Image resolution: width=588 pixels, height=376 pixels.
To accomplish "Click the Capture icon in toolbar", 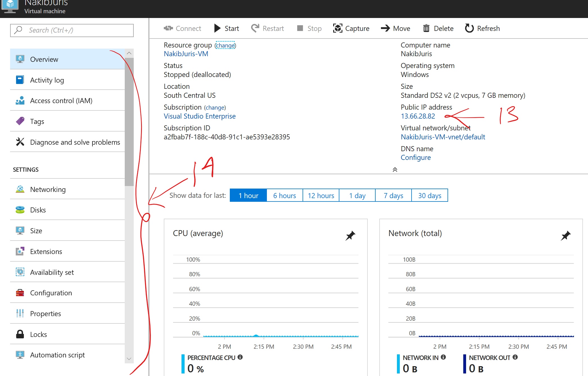I will click(337, 28).
